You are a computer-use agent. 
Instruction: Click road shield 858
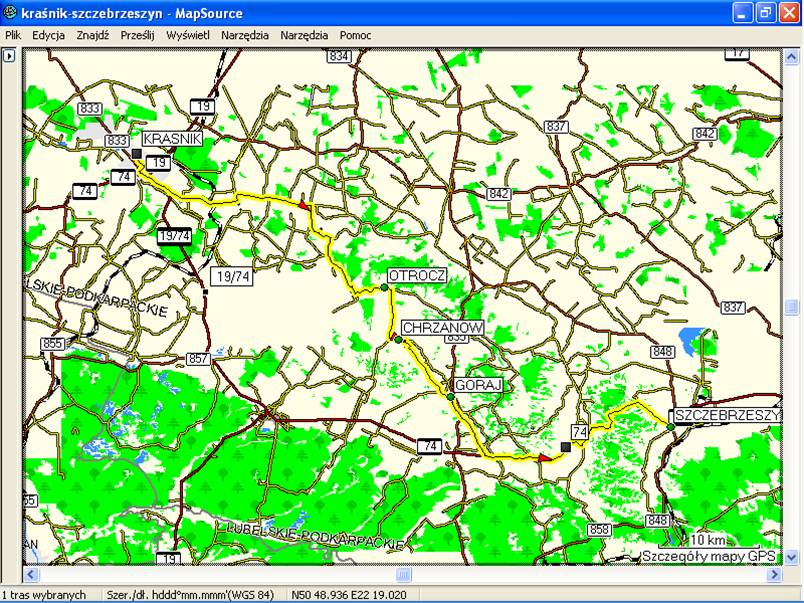point(599,529)
